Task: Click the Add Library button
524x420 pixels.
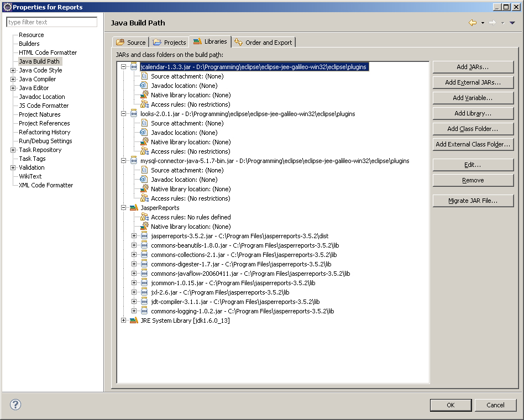Action: point(473,113)
